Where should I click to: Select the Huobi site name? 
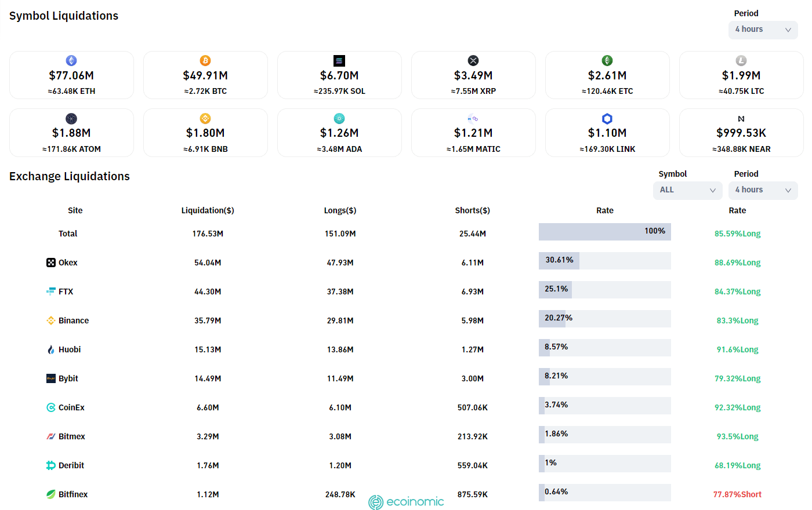click(70, 349)
